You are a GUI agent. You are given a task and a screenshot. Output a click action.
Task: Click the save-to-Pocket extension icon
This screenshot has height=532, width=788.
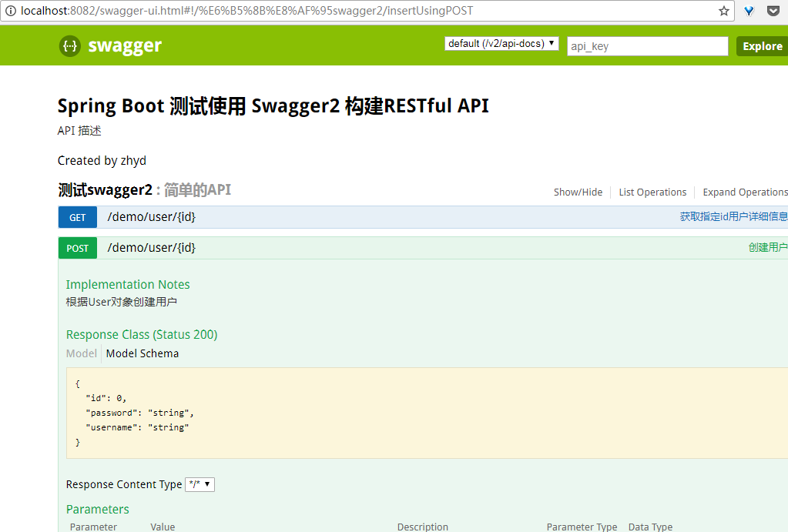tap(773, 11)
